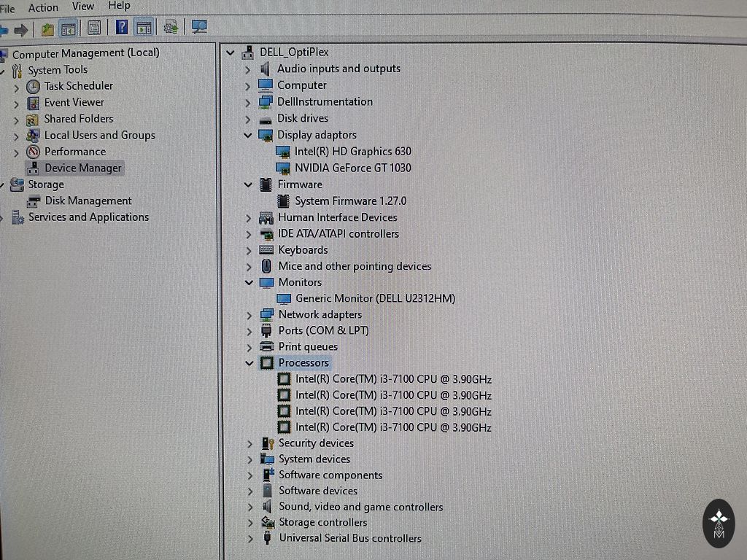Click the Security devices key icon
This screenshot has height=560, width=747.
coord(268,444)
